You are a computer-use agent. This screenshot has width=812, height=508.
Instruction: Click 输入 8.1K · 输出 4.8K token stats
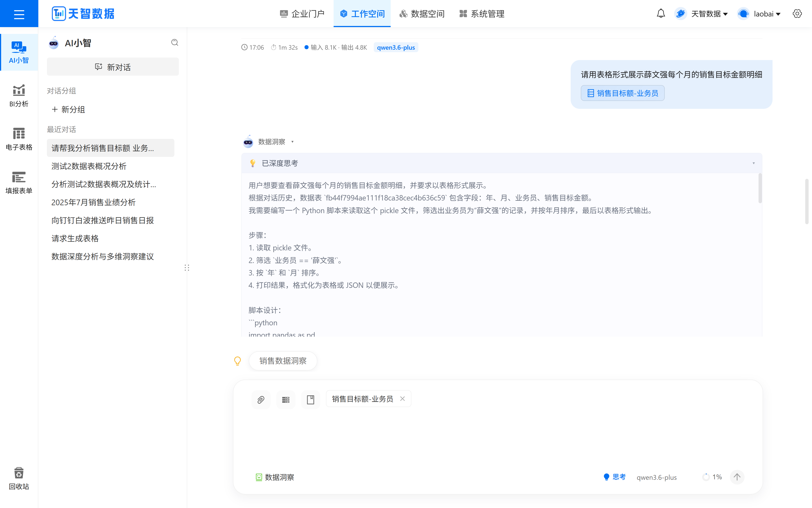pos(336,47)
